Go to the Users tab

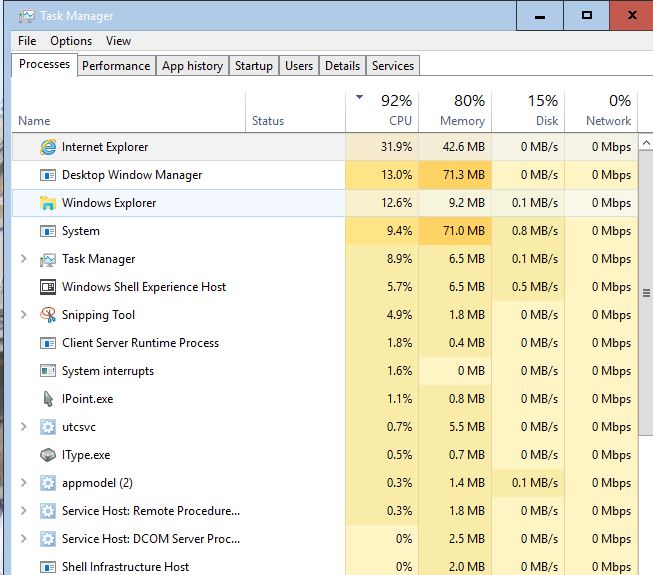[299, 66]
